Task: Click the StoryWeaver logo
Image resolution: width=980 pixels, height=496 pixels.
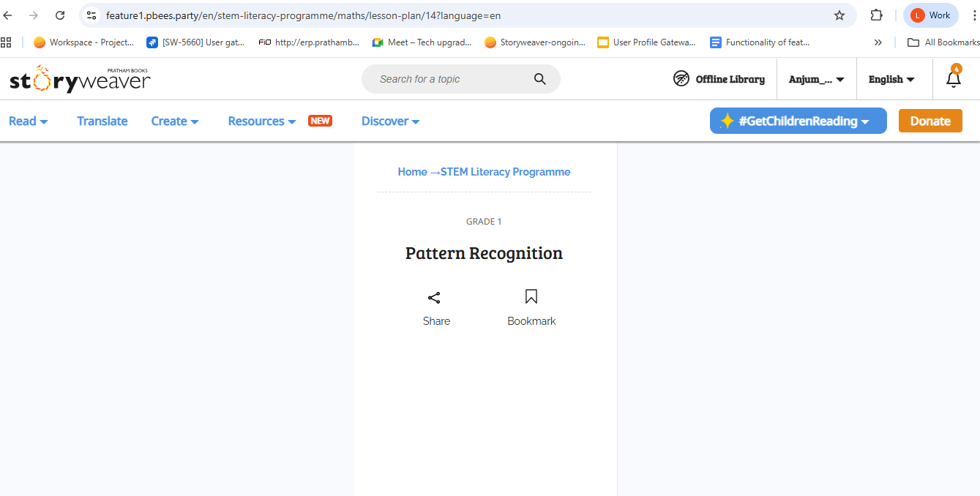Action: coord(80,79)
